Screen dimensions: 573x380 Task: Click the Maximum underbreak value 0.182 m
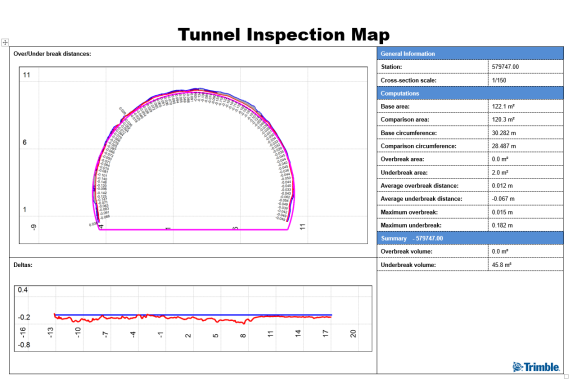pyautogui.click(x=502, y=225)
